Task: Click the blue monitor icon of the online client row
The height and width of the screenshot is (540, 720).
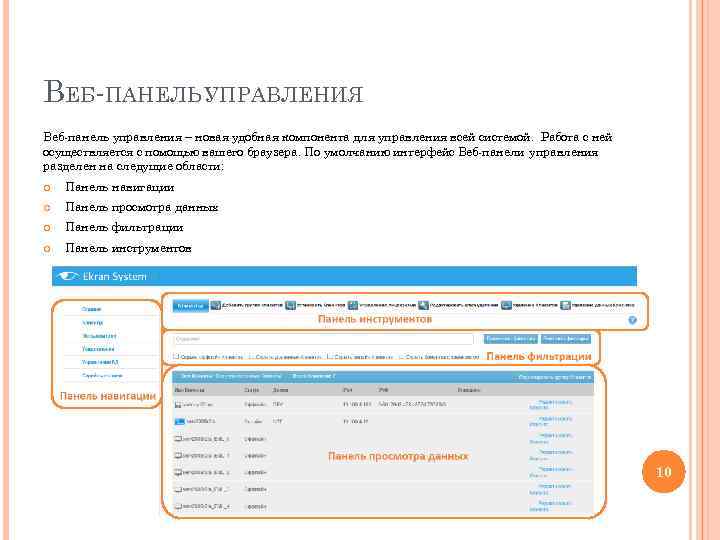Action: coord(179,421)
